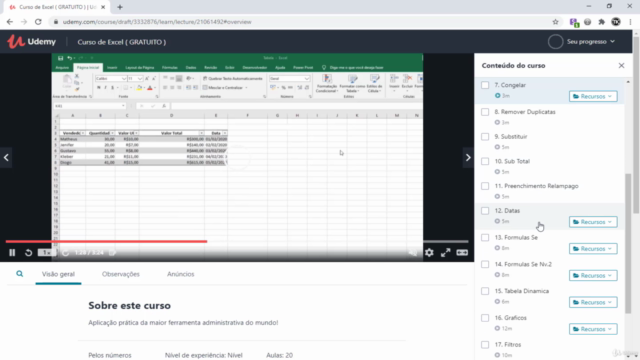The height and width of the screenshot is (360, 640).
Task: Open Recursos dropdown for 14. Formulas Se Nv.2
Action: pyautogui.click(x=593, y=276)
